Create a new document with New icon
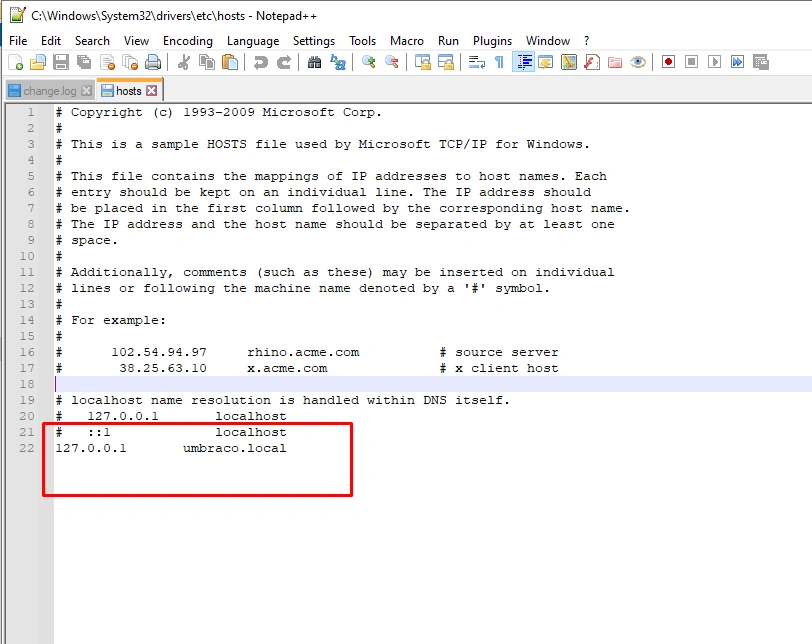 (x=16, y=62)
